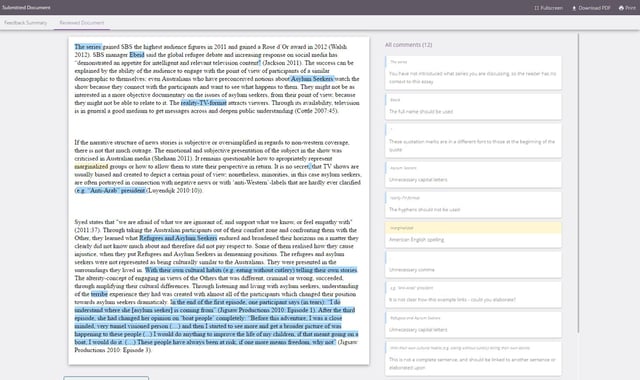Viewport: 640px width, 380px height.
Task: Click yellow highlighted word 'marginalized'
Action: (91, 167)
